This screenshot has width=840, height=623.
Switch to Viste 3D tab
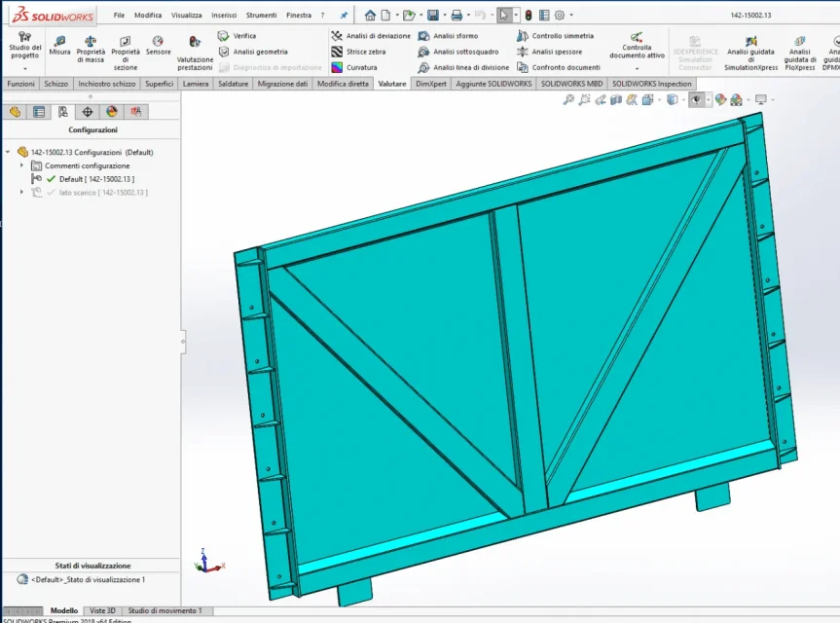coord(102,610)
